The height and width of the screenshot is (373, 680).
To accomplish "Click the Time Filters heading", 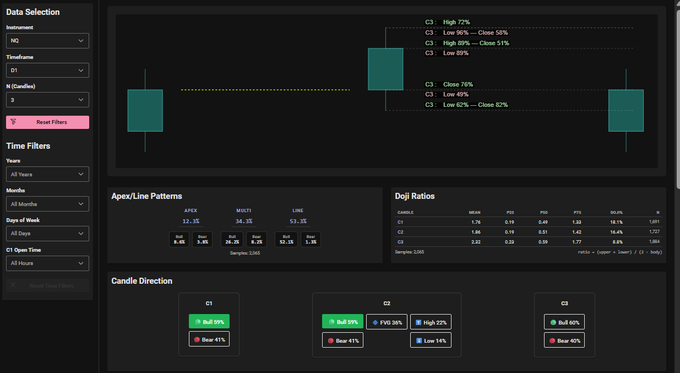I will click(x=28, y=146).
